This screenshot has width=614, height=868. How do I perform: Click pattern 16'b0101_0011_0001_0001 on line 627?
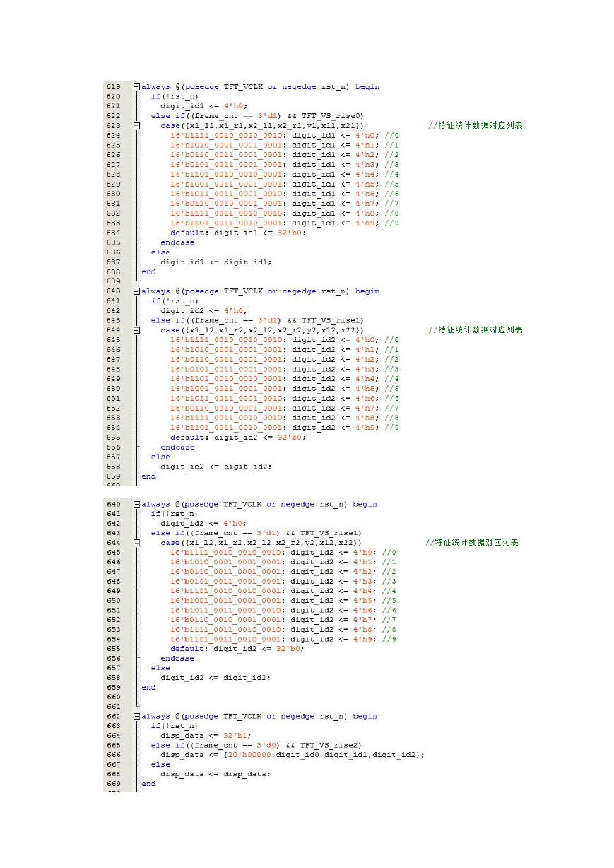228,165
